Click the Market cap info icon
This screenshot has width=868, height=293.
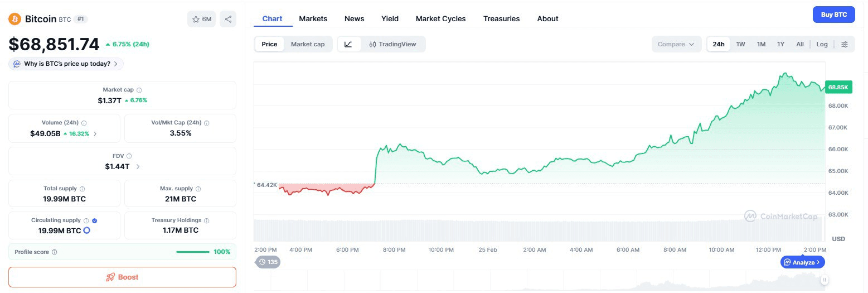click(x=139, y=90)
